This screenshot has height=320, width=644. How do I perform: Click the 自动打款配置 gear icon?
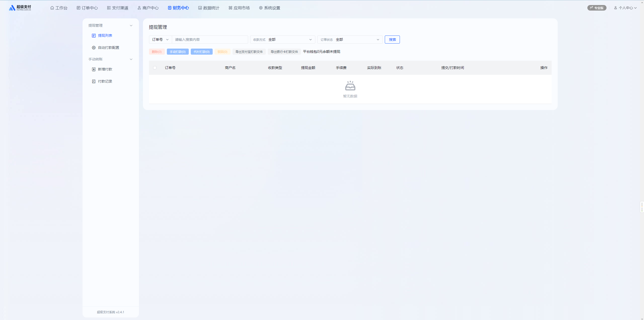[94, 48]
